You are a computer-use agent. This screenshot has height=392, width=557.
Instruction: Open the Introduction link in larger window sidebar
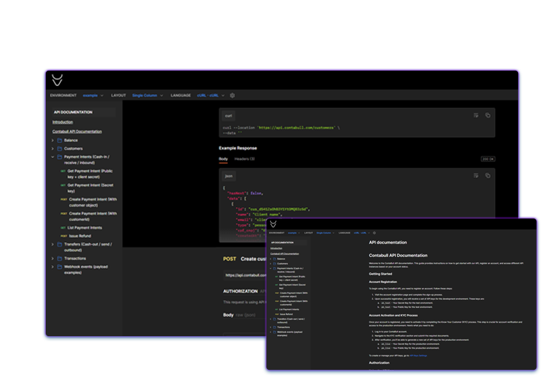click(x=63, y=122)
